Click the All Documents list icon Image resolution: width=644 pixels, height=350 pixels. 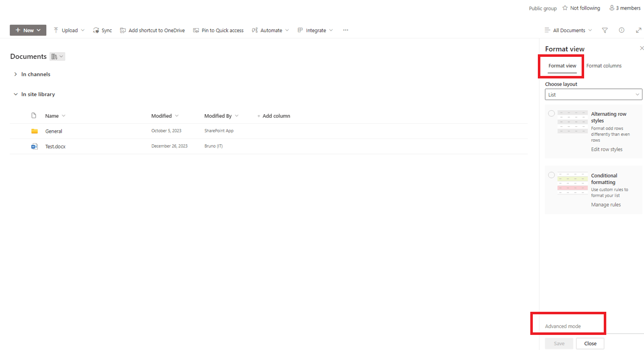[547, 30]
